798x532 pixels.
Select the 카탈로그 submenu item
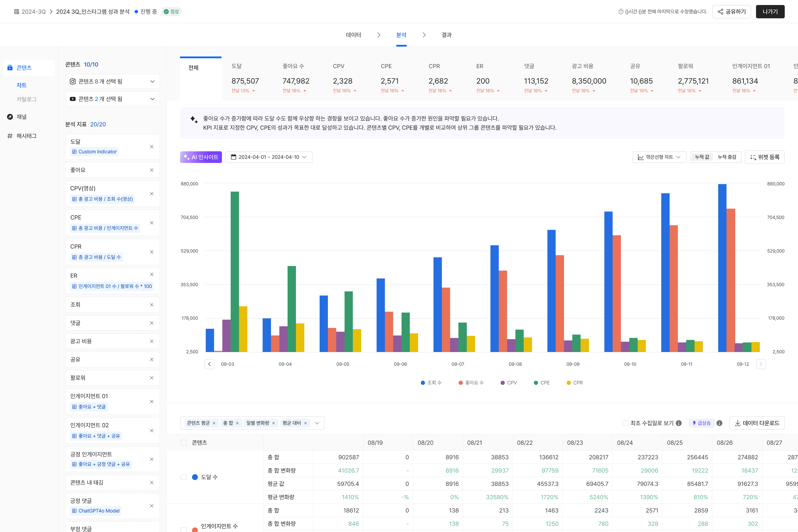[x=26, y=99]
